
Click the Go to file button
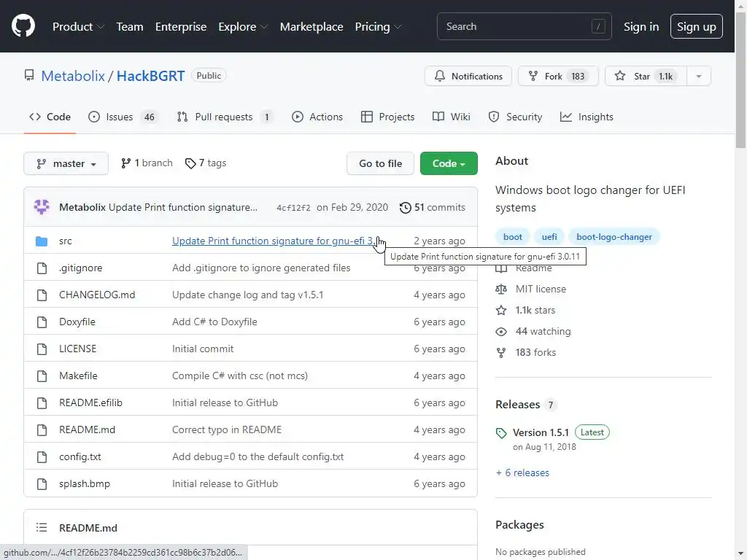point(380,163)
